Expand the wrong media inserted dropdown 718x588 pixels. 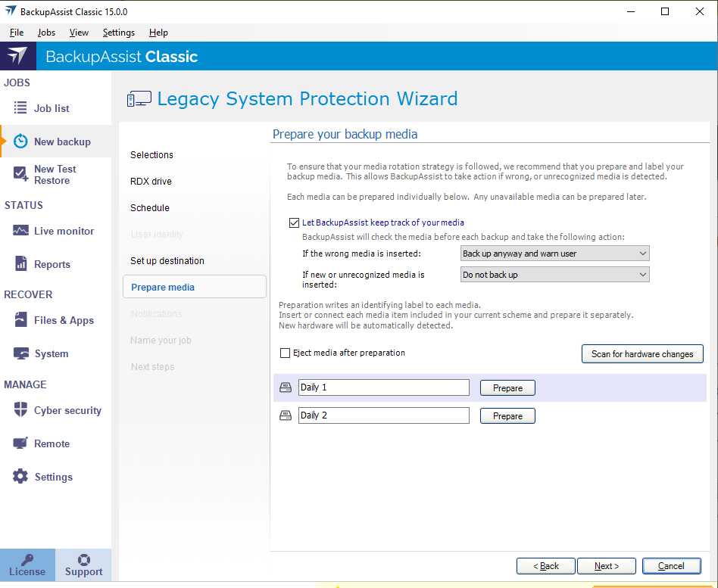[x=554, y=254]
